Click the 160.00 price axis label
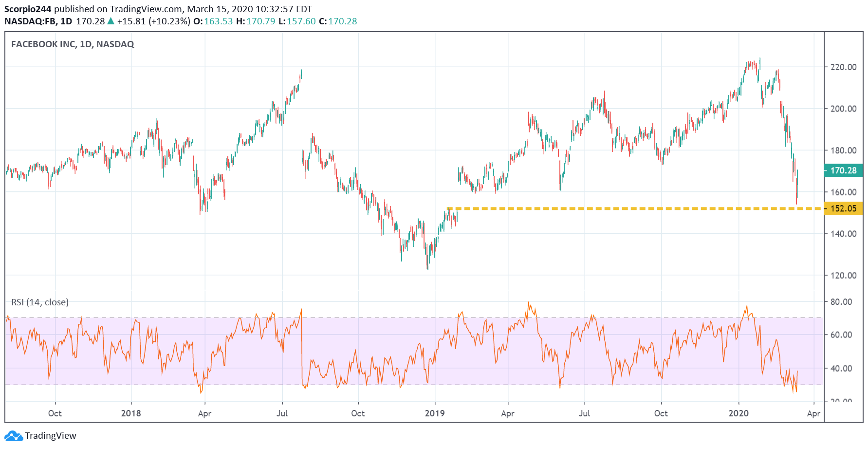This screenshot has width=868, height=449. [843, 192]
